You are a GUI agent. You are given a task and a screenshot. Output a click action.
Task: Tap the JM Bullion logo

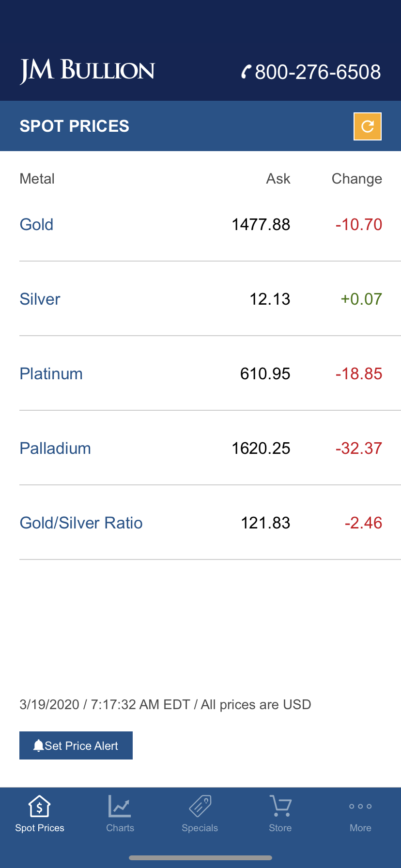click(x=87, y=71)
